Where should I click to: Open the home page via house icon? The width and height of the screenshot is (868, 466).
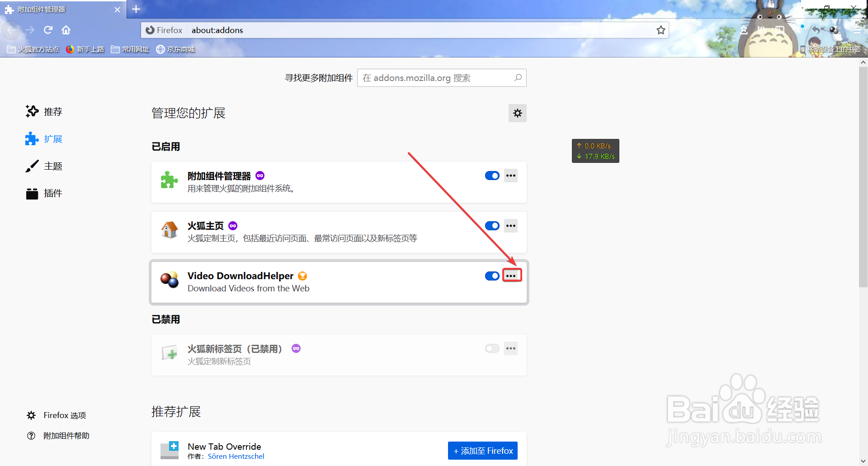click(66, 30)
